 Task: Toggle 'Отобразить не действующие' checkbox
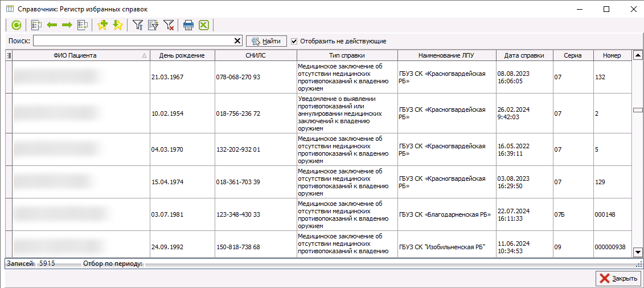pos(294,41)
